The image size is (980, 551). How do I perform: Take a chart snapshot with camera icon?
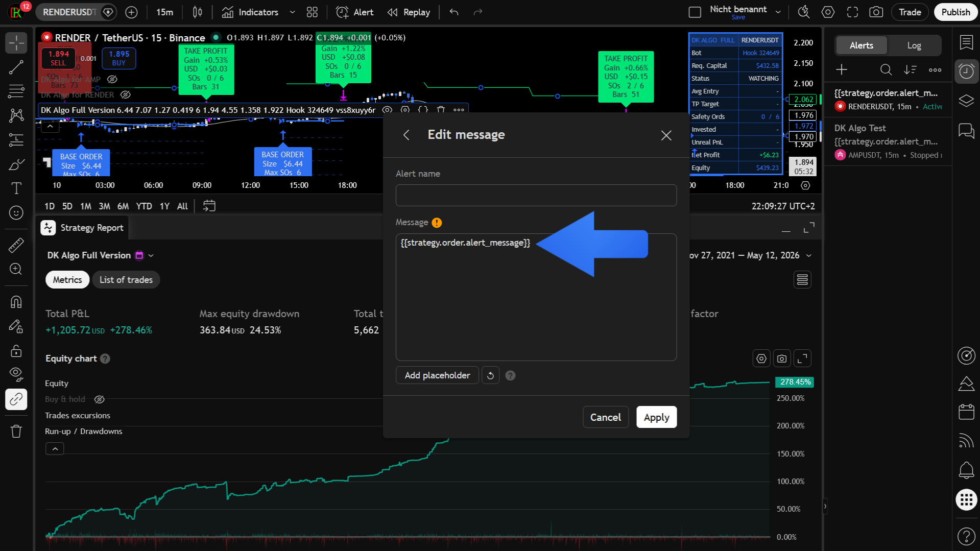[876, 12]
